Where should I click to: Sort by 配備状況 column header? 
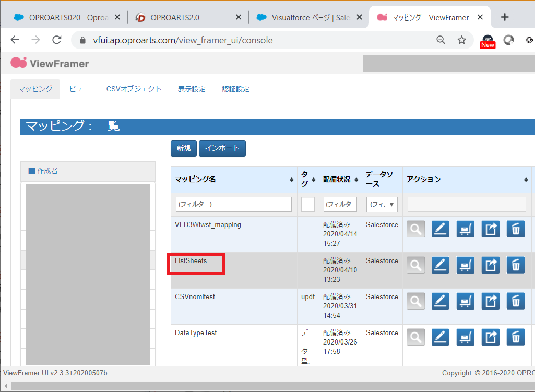pos(340,180)
